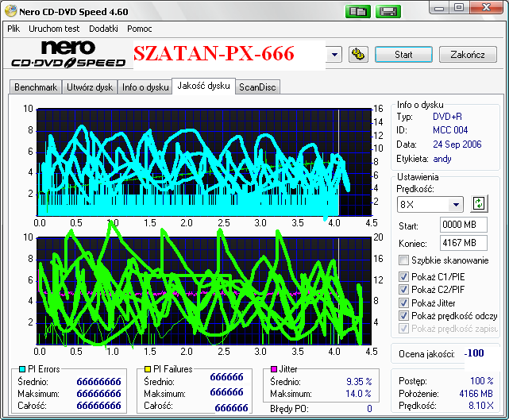Switch to the ScanDisc tab

click(257, 87)
